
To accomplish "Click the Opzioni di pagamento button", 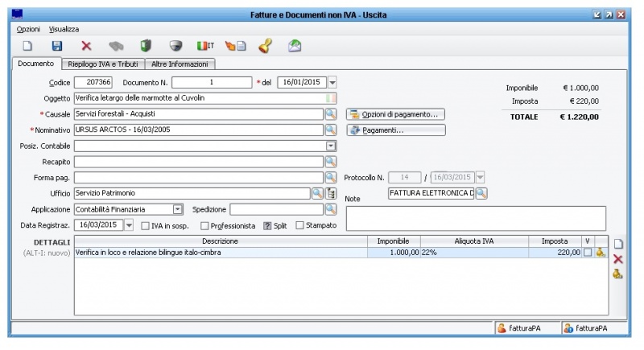I will pyautogui.click(x=395, y=114).
